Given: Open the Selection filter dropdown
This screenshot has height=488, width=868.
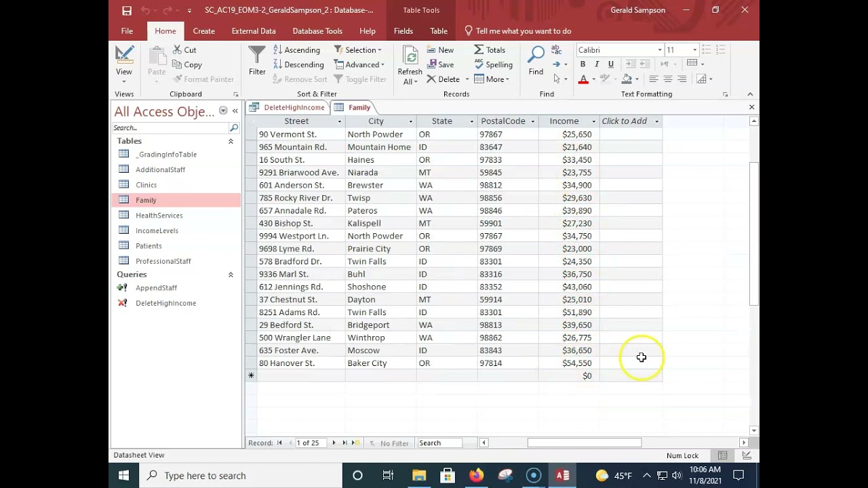Looking at the screenshot, I should point(358,50).
